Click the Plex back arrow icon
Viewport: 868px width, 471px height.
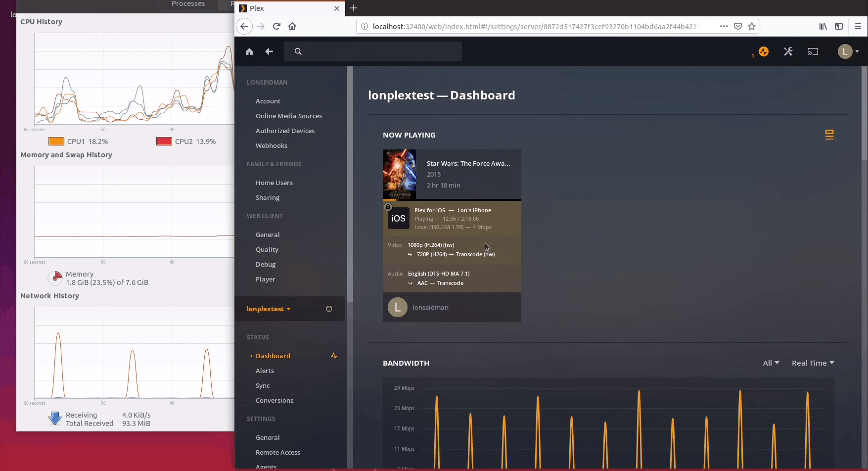click(269, 51)
